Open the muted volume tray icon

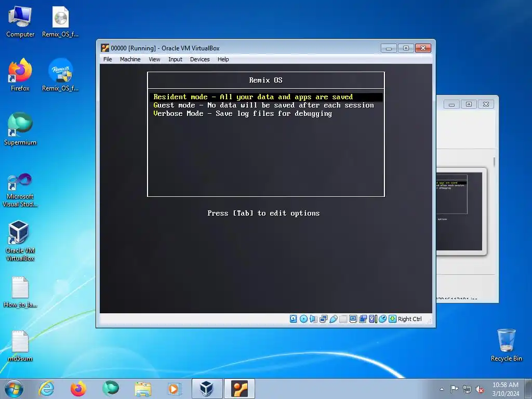coord(480,389)
